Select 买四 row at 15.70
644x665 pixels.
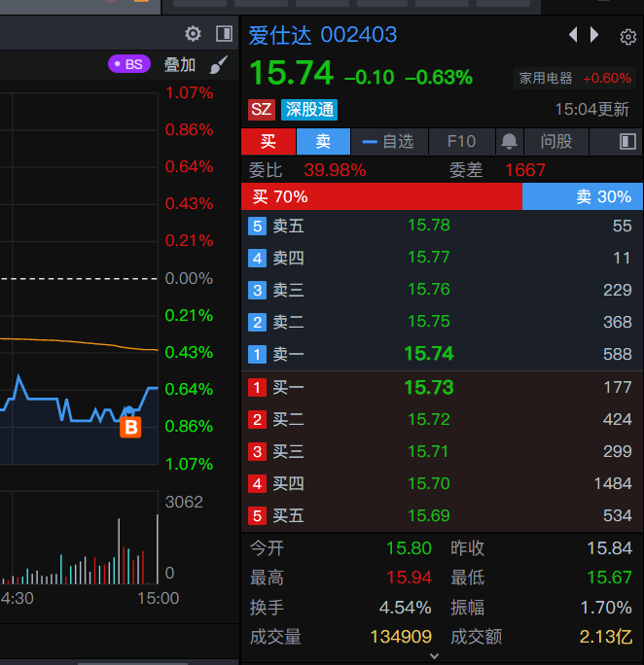(x=442, y=484)
